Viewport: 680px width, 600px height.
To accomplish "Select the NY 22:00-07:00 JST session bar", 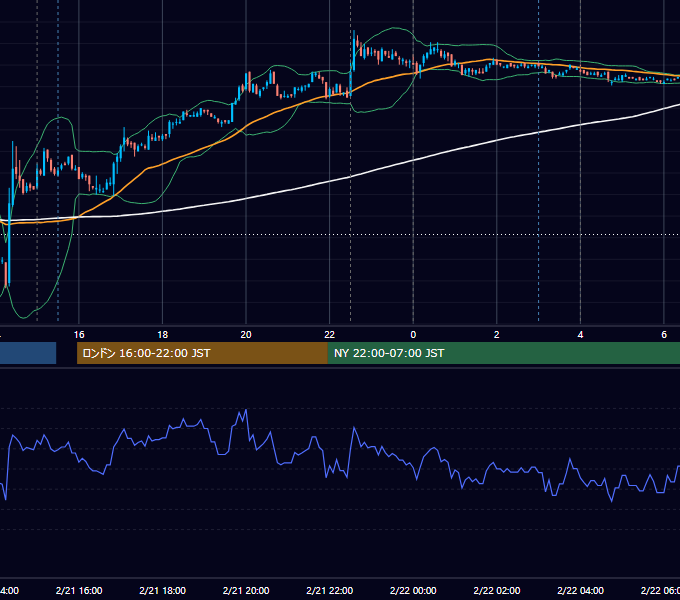I will (x=503, y=353).
